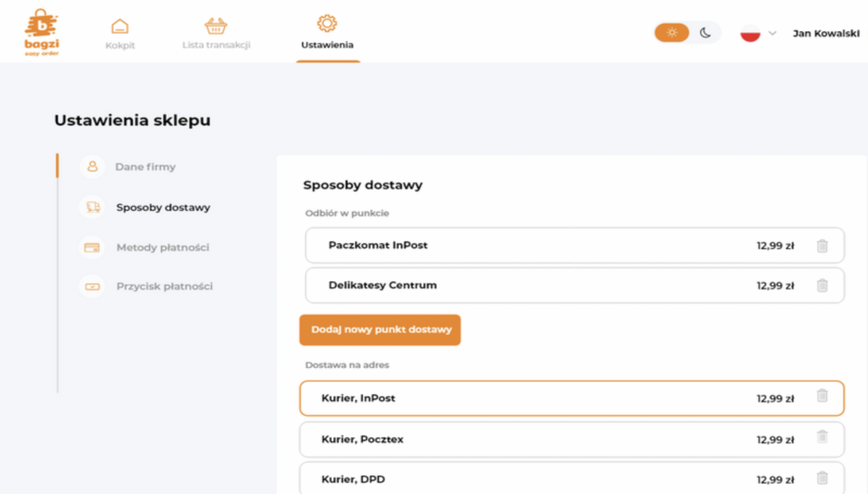Image resolution: width=868 pixels, height=494 pixels.
Task: Select the Kurier, InPost delivery row
Action: point(572,398)
